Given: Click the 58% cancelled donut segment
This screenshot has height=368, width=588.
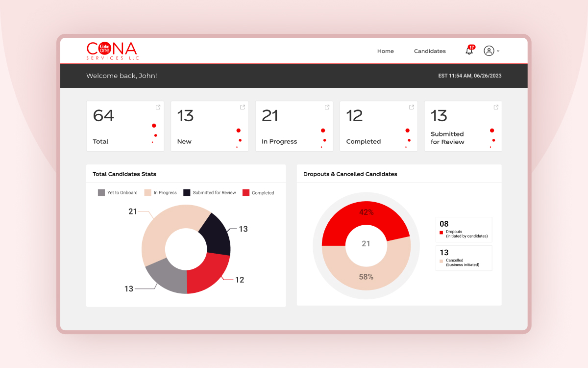Looking at the screenshot, I should (x=366, y=276).
